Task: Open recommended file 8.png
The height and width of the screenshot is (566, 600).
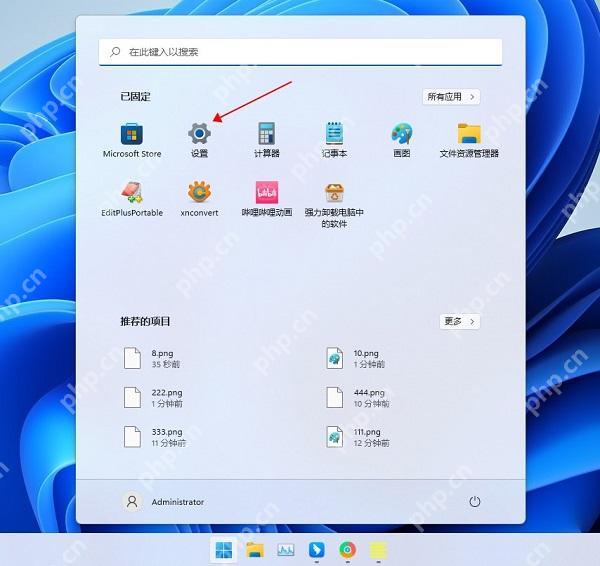Action: 152,358
